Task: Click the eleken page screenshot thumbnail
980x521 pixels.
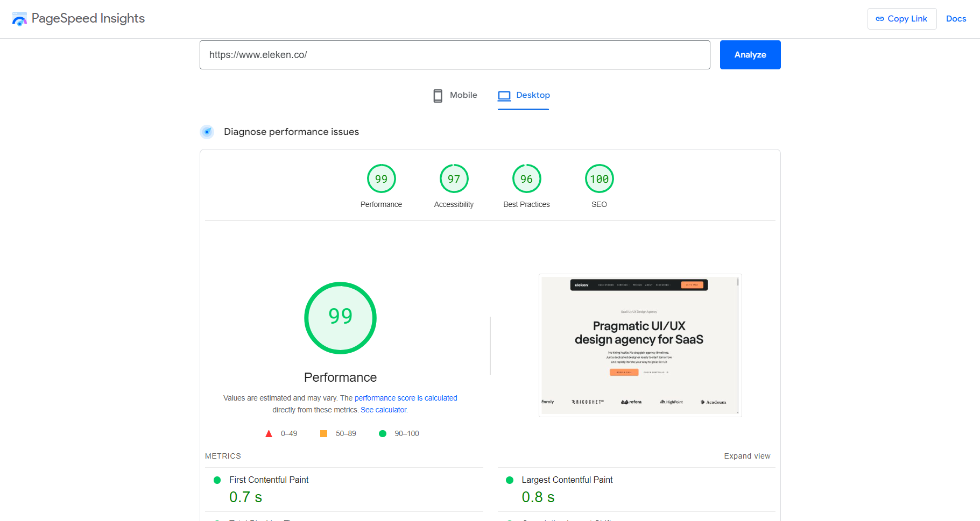Action: [x=640, y=345]
